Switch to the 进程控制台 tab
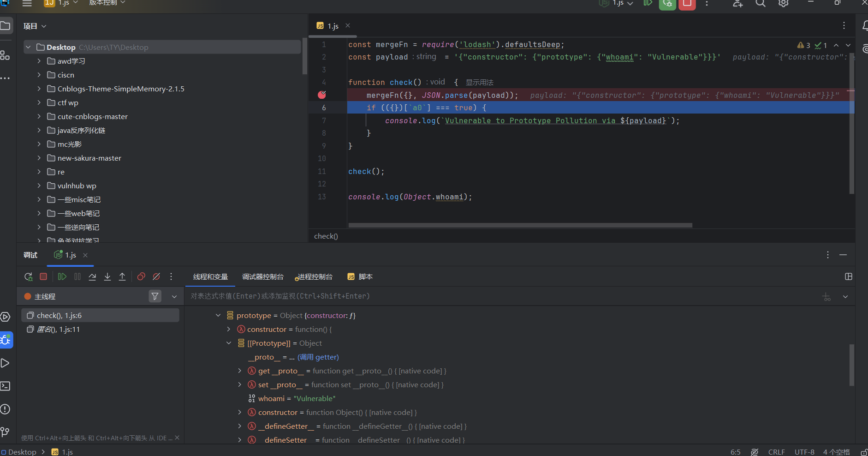This screenshot has height=456, width=868. coord(315,276)
